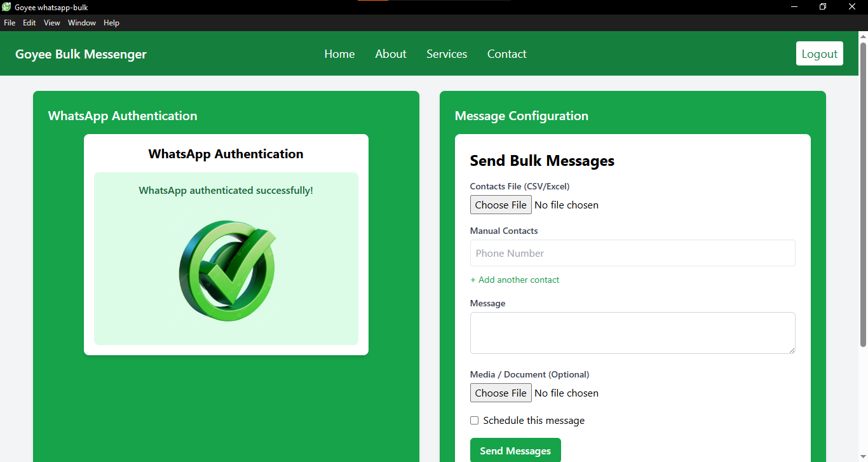Enable the Schedule this message checkbox
This screenshot has height=462, width=868.
(474, 420)
